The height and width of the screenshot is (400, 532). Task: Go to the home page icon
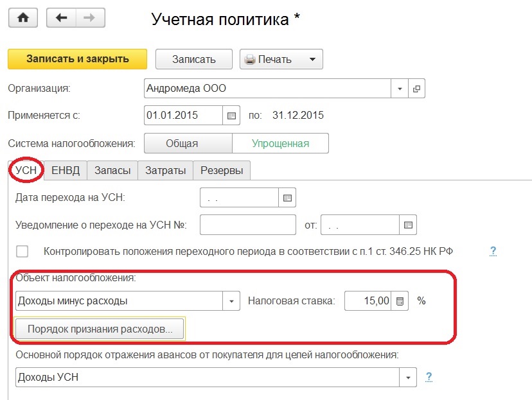22,17
